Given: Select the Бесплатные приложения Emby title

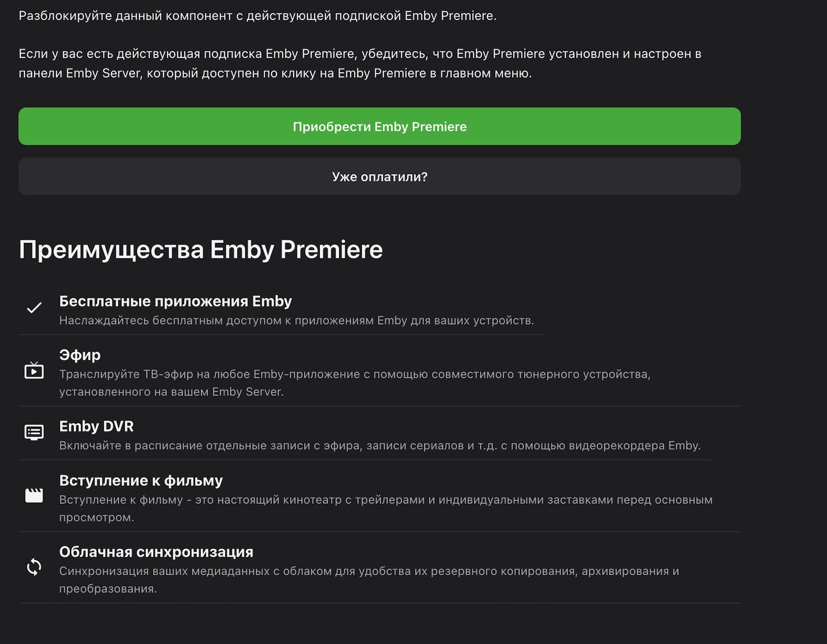Looking at the screenshot, I should click(x=175, y=301).
